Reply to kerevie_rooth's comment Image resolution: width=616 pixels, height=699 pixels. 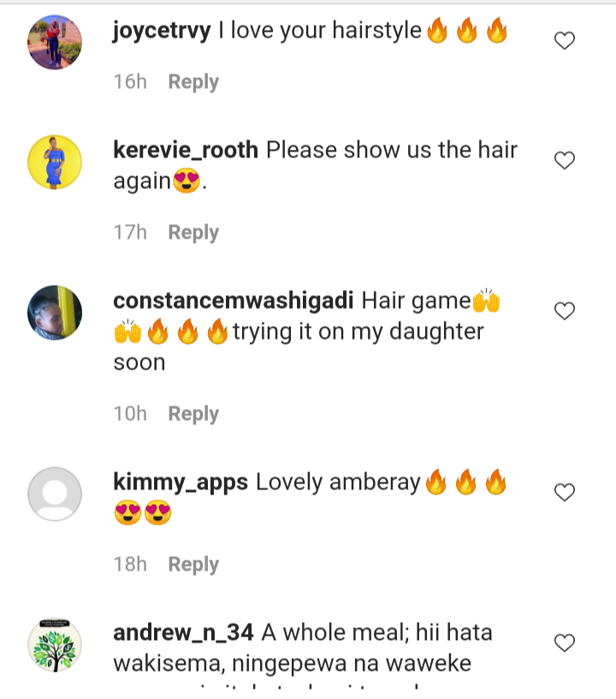point(193,233)
